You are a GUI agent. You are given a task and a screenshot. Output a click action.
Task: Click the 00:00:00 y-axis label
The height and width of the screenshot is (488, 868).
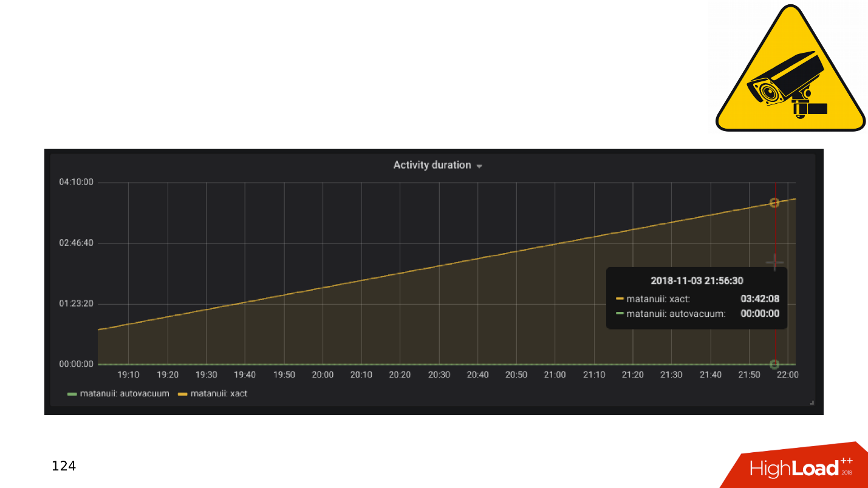(76, 364)
